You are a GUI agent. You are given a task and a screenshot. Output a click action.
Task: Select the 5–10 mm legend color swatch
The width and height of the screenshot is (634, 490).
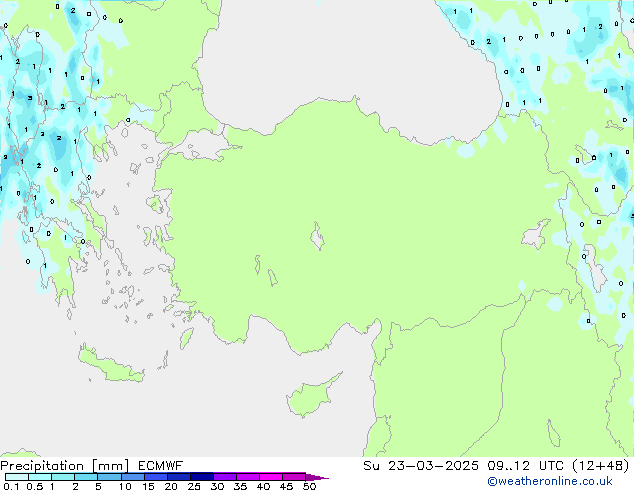(x=109, y=477)
